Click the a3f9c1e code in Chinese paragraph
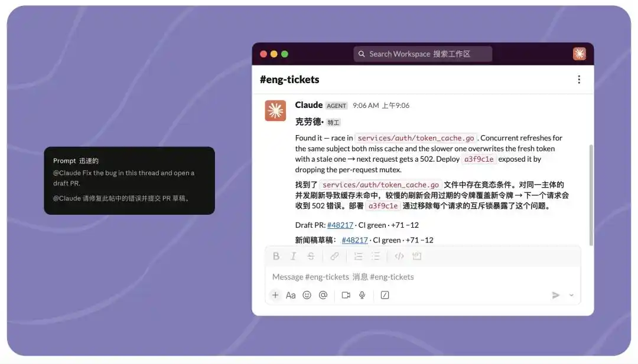This screenshot has width=638, height=364. [383, 206]
